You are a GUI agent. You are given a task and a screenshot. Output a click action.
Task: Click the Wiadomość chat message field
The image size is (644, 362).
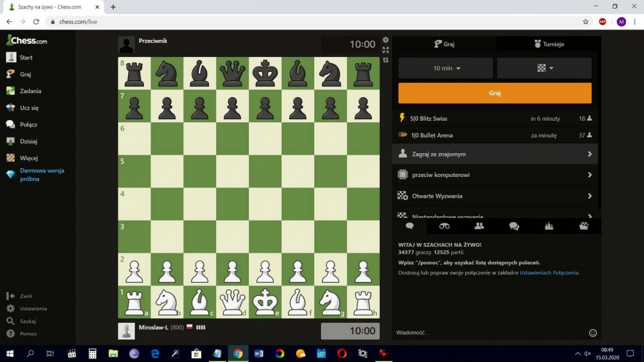[x=490, y=333]
